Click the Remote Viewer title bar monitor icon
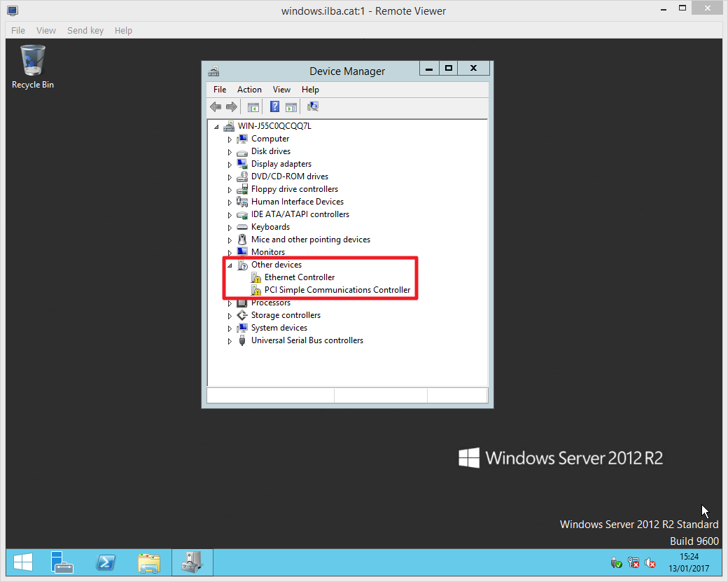This screenshot has height=582, width=728. [x=13, y=11]
